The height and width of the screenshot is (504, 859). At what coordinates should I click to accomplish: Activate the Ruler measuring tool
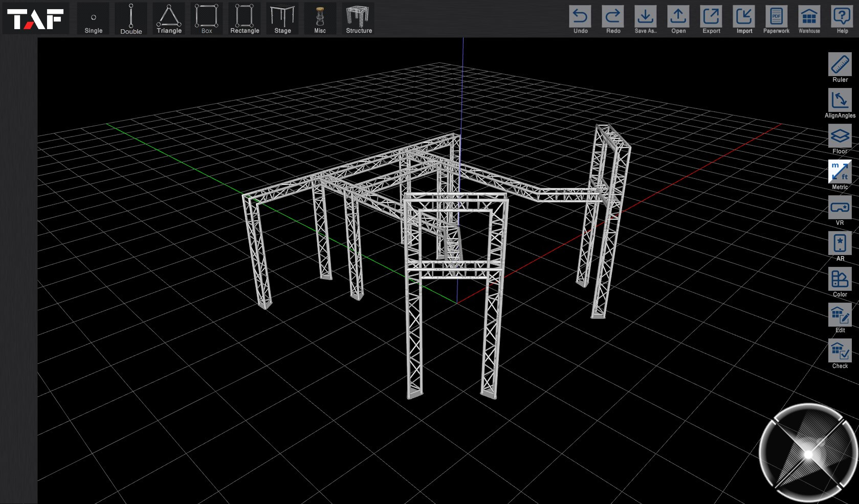click(840, 67)
